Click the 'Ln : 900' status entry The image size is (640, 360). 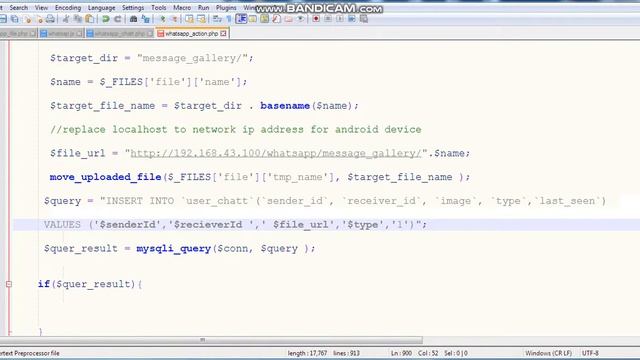(x=401, y=353)
